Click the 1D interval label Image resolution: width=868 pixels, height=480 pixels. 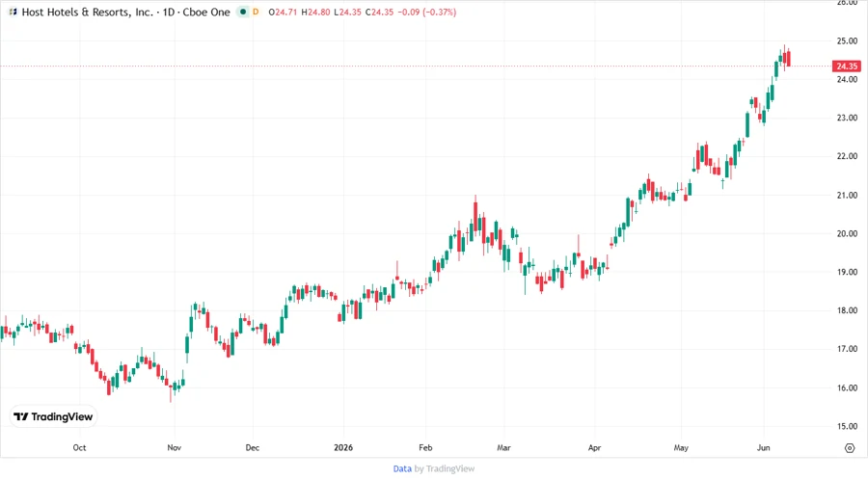pos(168,12)
